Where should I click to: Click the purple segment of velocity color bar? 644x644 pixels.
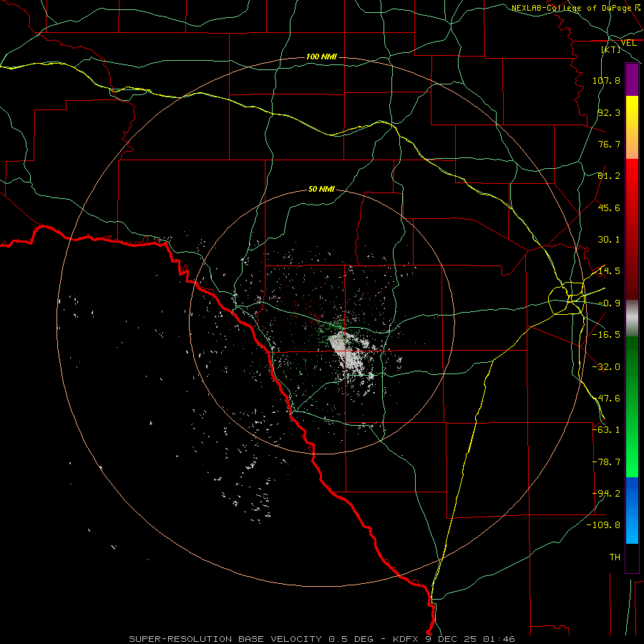coord(632,80)
